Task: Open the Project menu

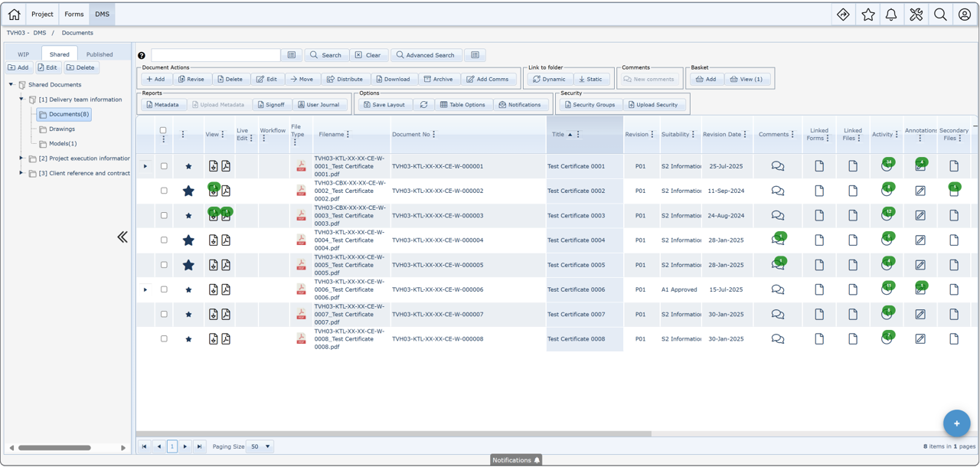Action: coord(42,14)
